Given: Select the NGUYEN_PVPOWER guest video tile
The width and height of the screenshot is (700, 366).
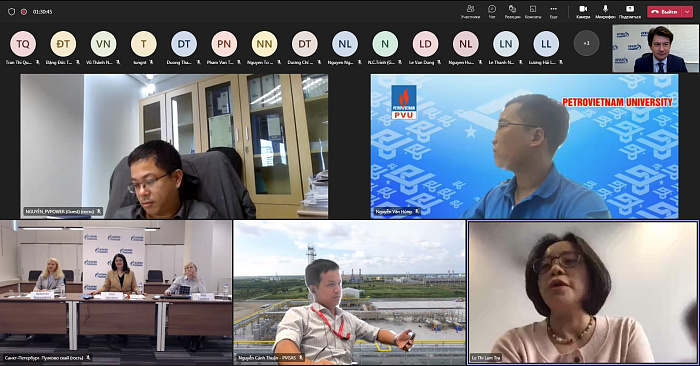Looking at the screenshot, I should 174,146.
